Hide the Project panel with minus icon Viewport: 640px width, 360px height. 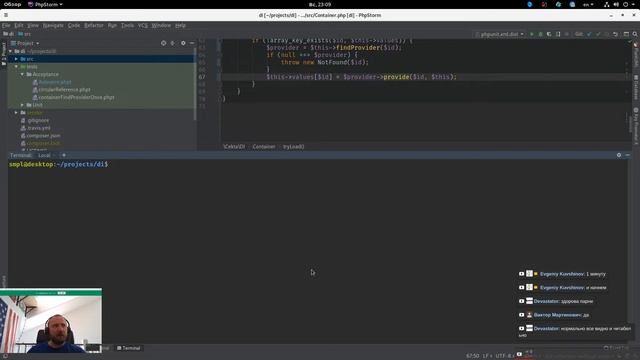(192, 43)
